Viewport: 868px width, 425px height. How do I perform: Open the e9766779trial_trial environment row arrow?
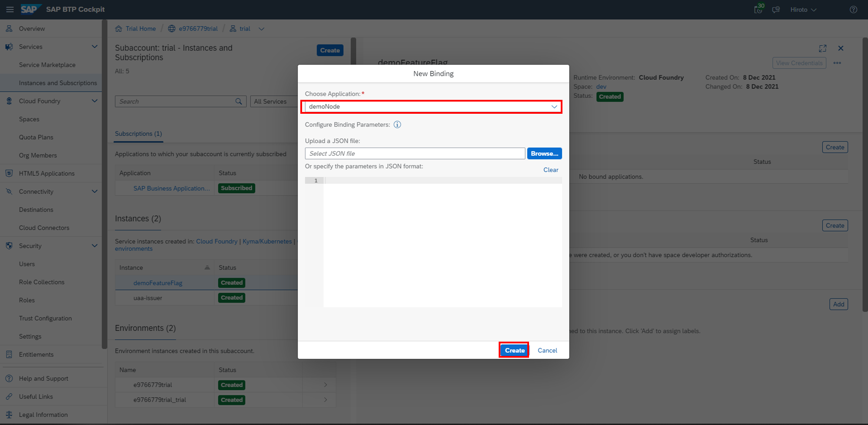(325, 399)
